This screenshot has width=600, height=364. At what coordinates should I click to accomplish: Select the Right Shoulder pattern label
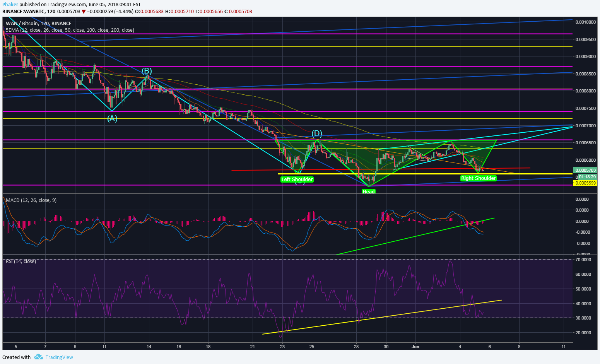pos(478,178)
